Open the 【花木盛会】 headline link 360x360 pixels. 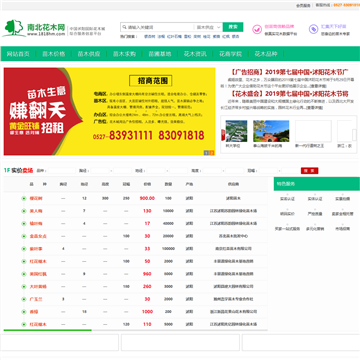pos(289,93)
